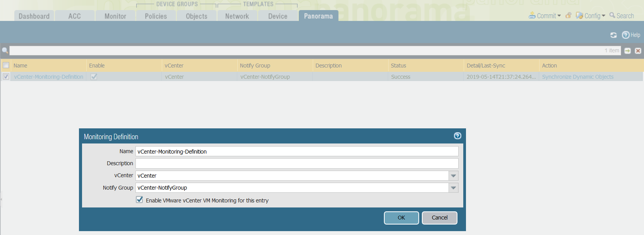Expand the vCenter dropdown arrow
The width and height of the screenshot is (644, 235).
[454, 176]
